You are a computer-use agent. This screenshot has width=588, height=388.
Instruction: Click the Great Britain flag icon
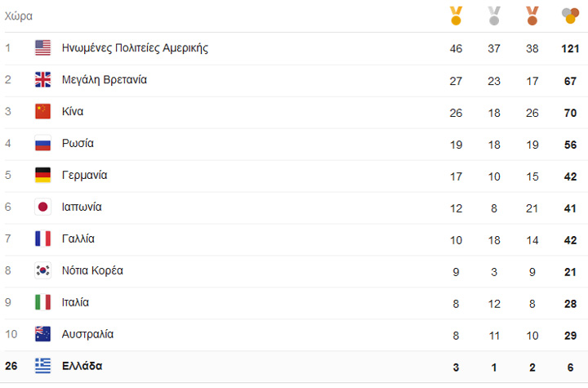43,80
